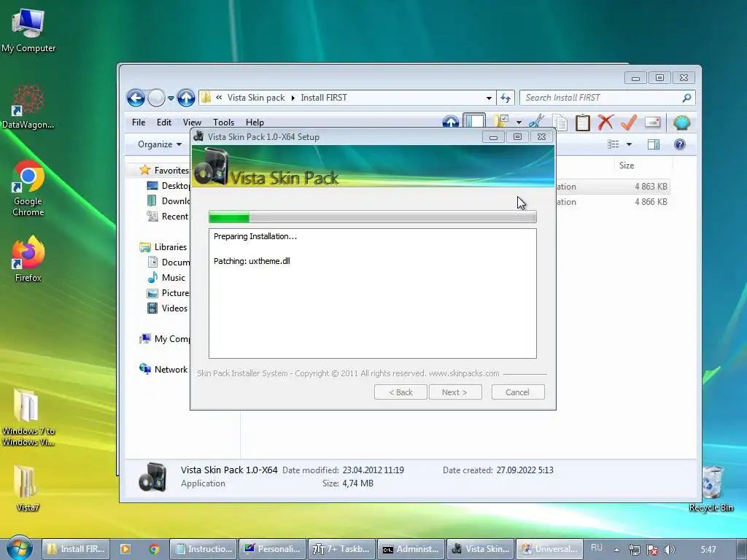Expand the Organize dropdown
The image size is (747, 560).
pos(160,144)
